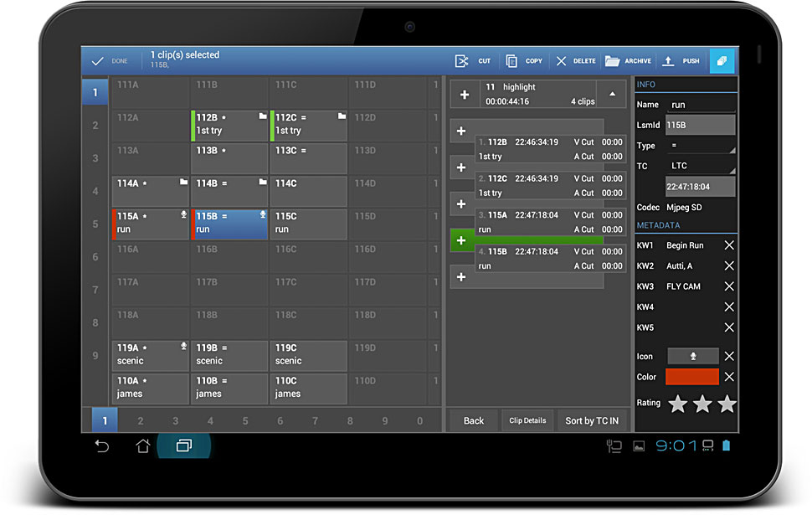Tap the green plus insert button

(461, 240)
